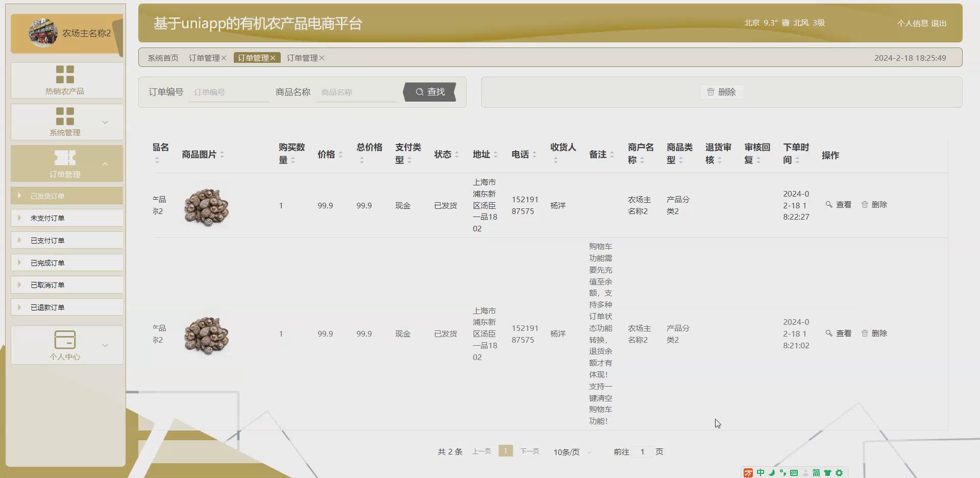Click 退出 to log out
980x478 pixels.
pyautogui.click(x=939, y=23)
